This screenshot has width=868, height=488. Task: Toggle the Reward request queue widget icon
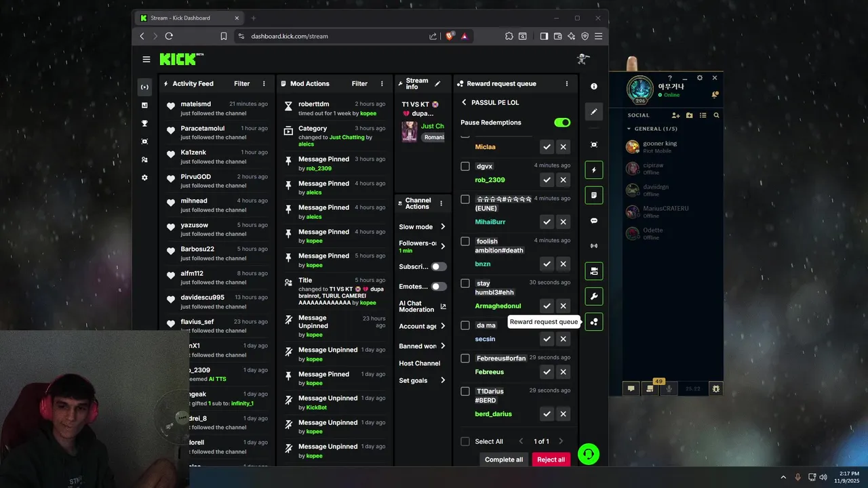(x=594, y=322)
